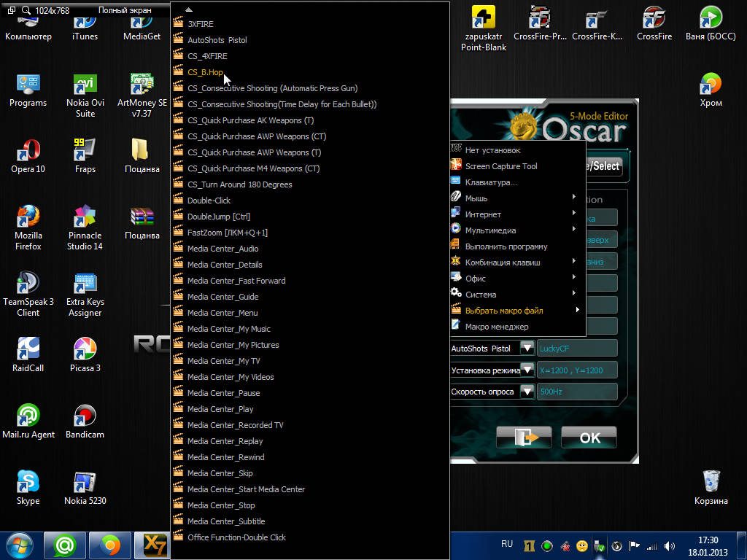Launch Bandicam desktop icon

[x=85, y=421]
